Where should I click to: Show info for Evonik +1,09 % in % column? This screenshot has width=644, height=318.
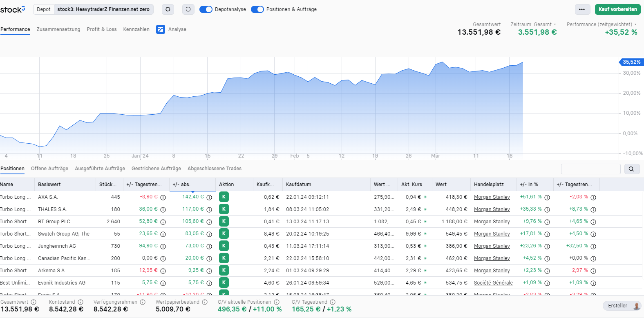click(547, 283)
